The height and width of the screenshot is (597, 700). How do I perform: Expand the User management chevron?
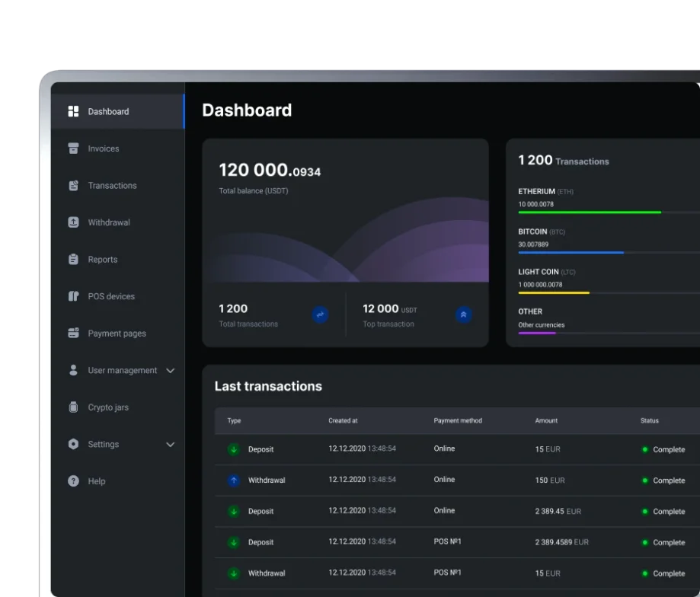pyautogui.click(x=170, y=371)
